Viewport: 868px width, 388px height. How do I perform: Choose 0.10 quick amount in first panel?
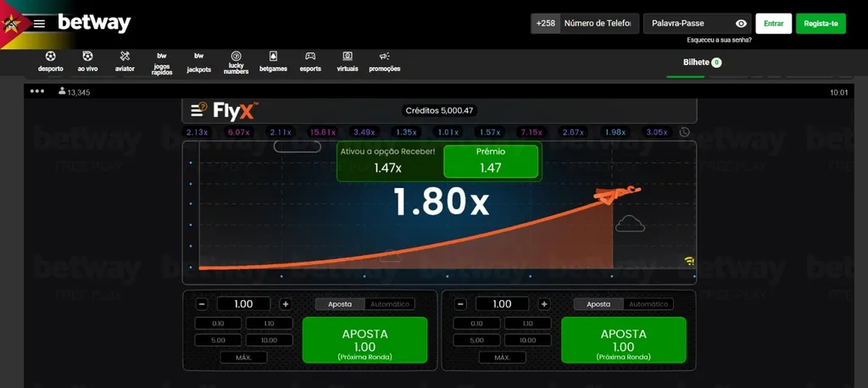tap(218, 324)
